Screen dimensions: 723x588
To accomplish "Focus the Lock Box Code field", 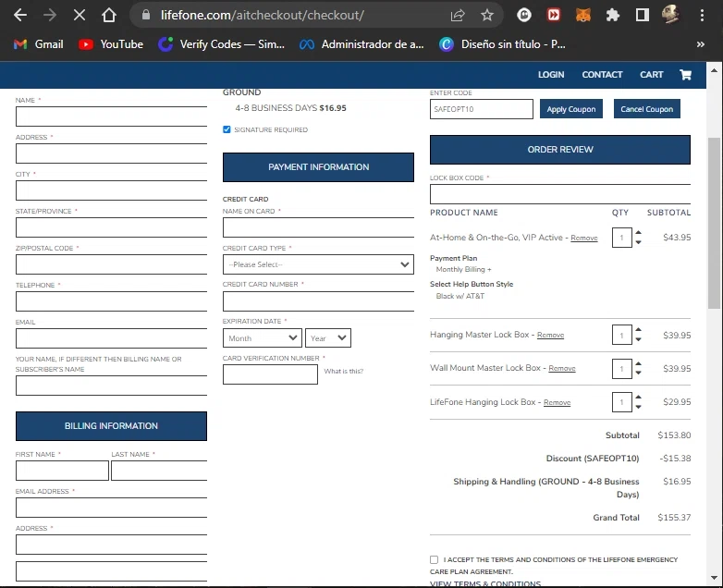I will point(560,194).
